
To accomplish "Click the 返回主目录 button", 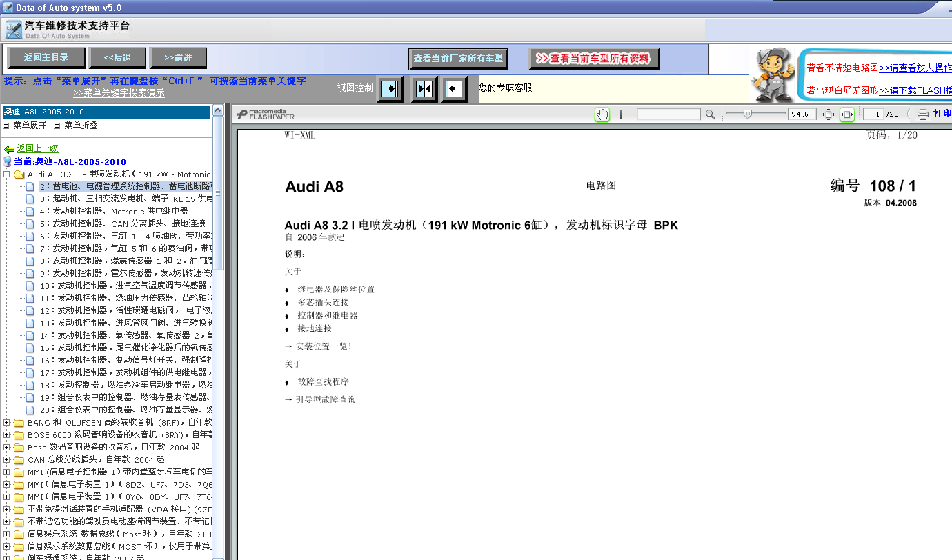I will (47, 57).
